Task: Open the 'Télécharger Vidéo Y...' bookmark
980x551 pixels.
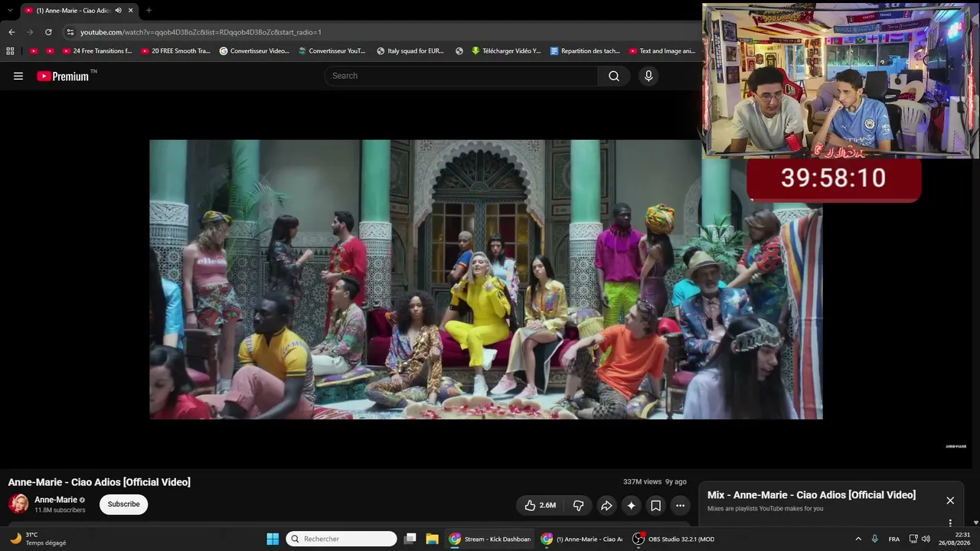Action: 506,51
